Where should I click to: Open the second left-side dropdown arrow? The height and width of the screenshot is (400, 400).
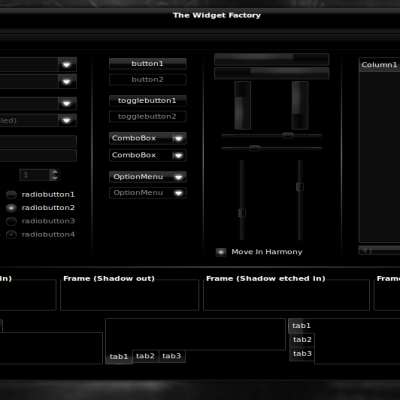(67, 81)
